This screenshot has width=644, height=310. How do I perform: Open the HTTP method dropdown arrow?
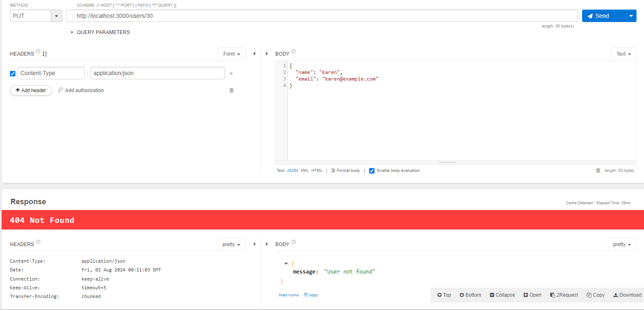[x=56, y=16]
